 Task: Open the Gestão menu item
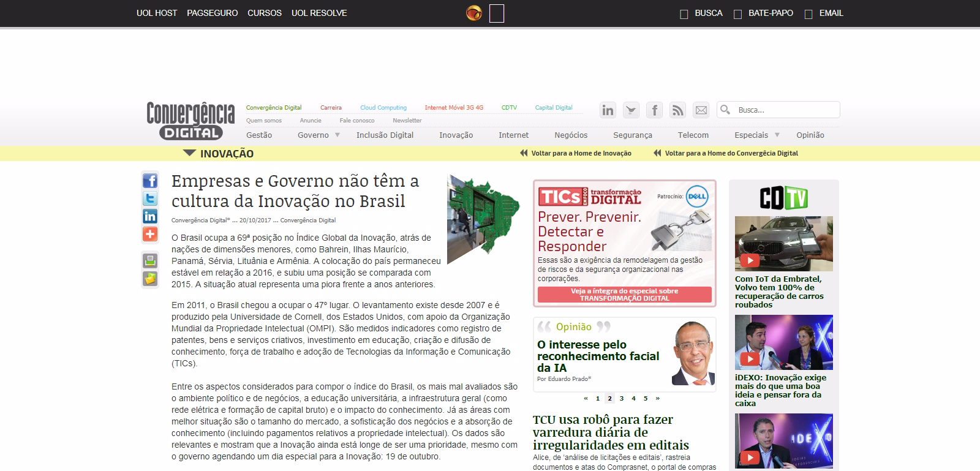pyautogui.click(x=259, y=135)
